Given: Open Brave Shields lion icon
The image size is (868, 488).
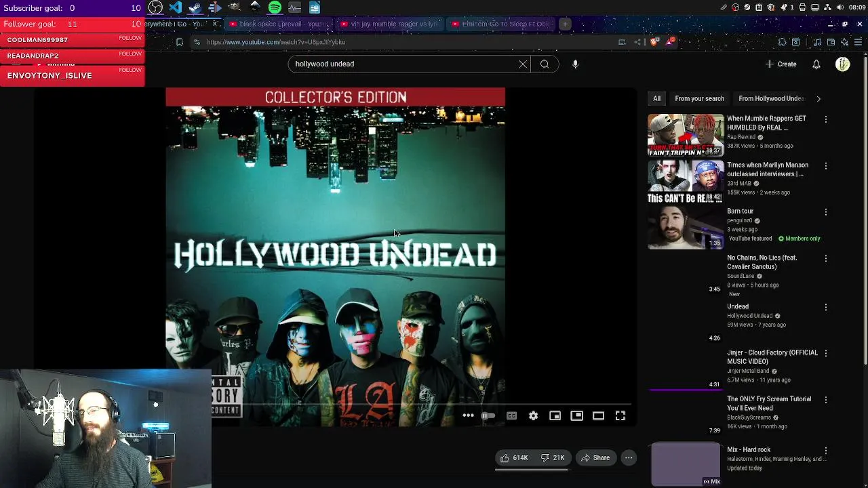Looking at the screenshot, I should click(654, 42).
